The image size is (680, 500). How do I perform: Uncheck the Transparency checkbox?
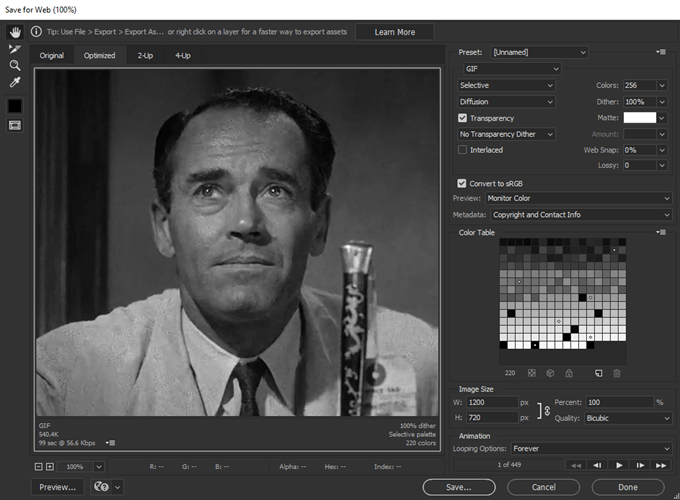(462, 118)
